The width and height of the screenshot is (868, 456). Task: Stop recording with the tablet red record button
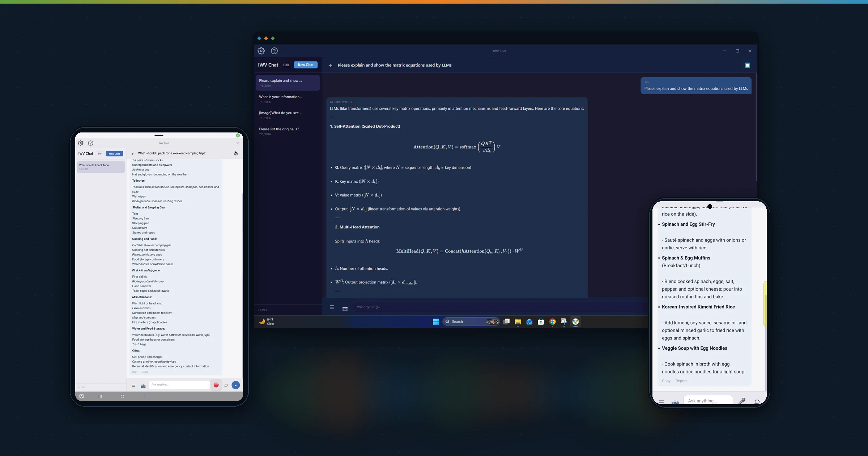pyautogui.click(x=216, y=385)
